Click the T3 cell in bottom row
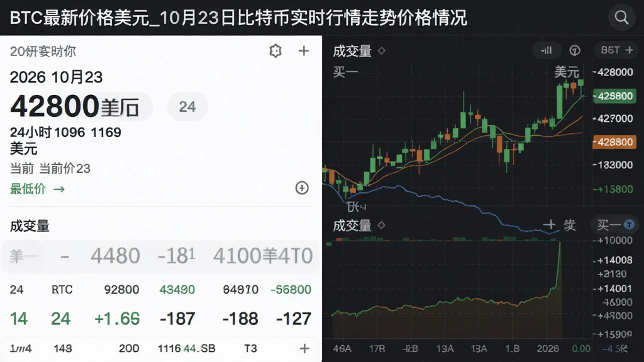This screenshot has height=362, width=644. click(250, 348)
